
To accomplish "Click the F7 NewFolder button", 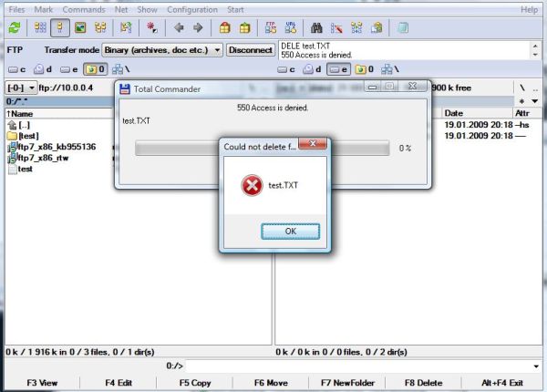I will (x=347, y=383).
